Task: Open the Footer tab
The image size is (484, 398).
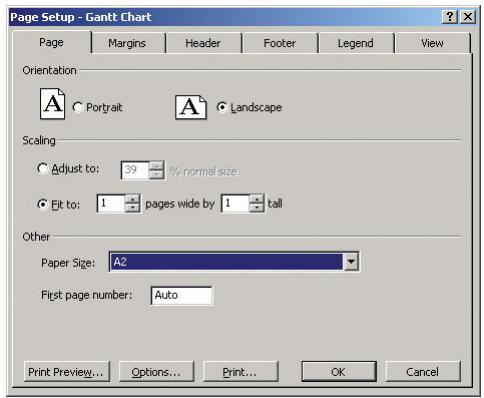Action: pyautogui.click(x=279, y=43)
